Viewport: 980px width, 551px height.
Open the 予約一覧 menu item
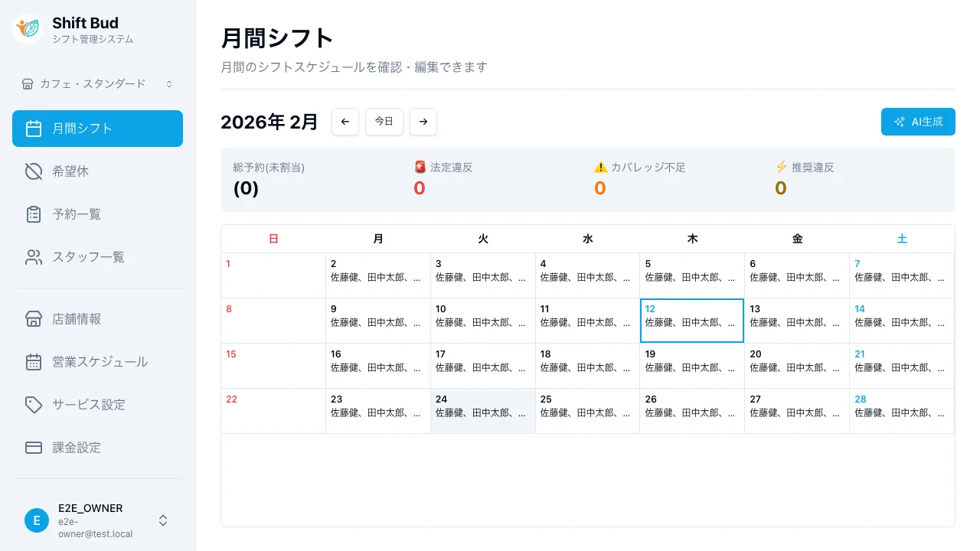(77, 214)
